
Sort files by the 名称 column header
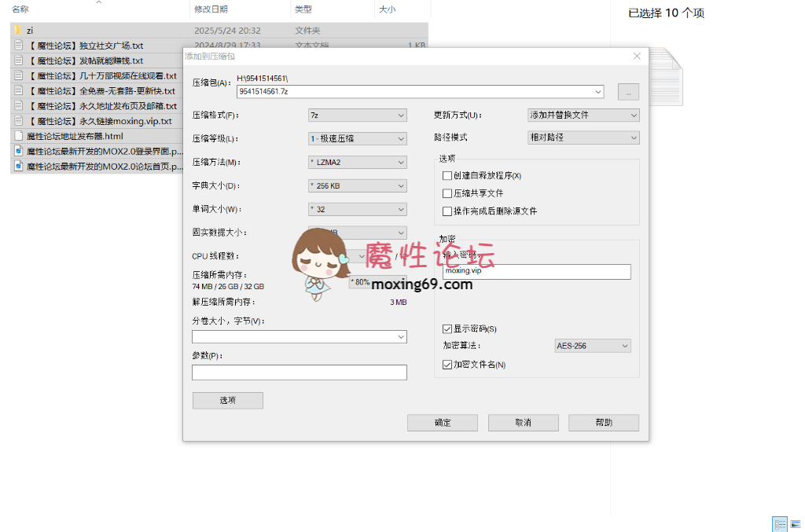pyautogui.click(x=20, y=10)
